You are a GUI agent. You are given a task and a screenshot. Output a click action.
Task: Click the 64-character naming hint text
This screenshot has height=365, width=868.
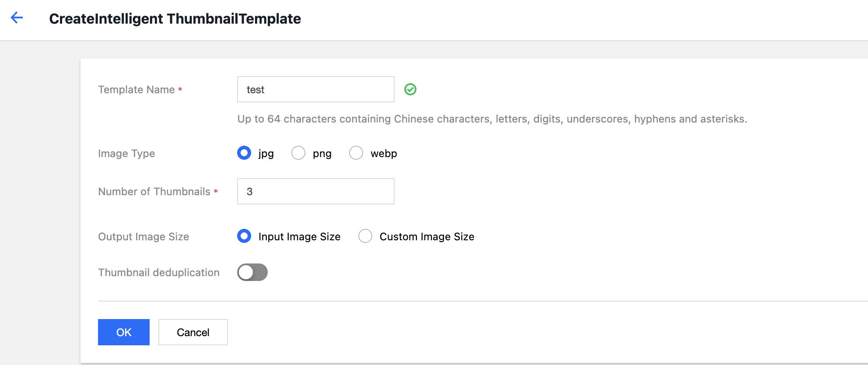tap(492, 119)
